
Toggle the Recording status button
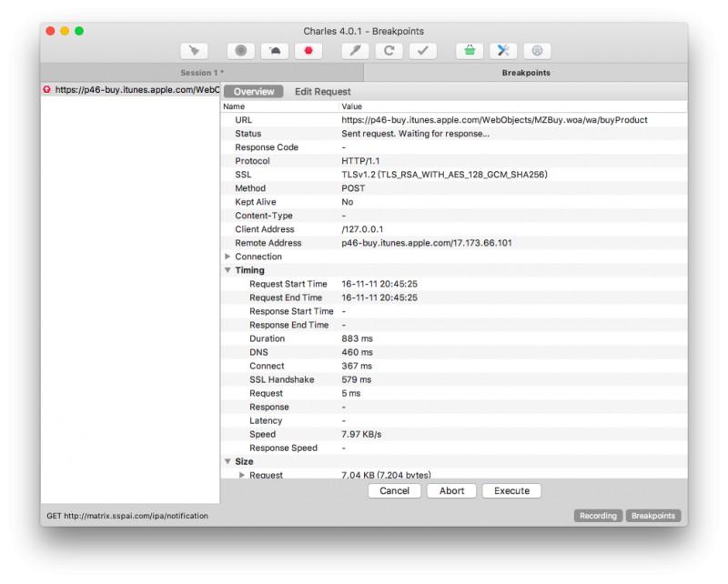point(598,516)
